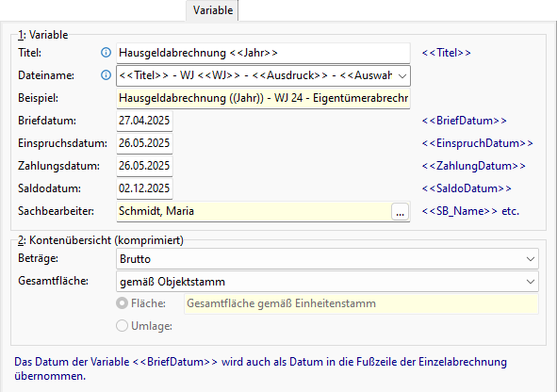
Task: Select the Saldodatum date field
Action: coord(144,188)
